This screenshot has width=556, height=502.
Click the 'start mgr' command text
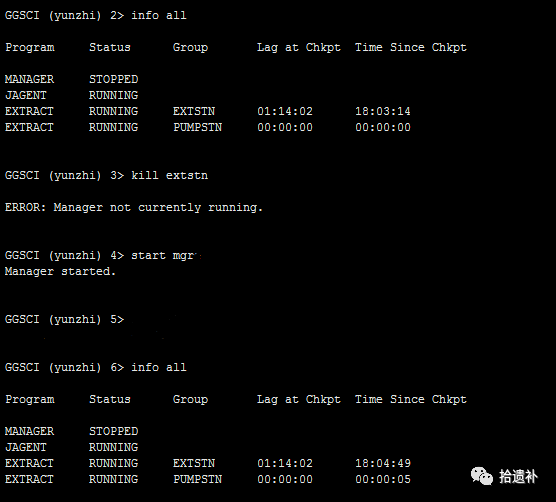click(163, 255)
